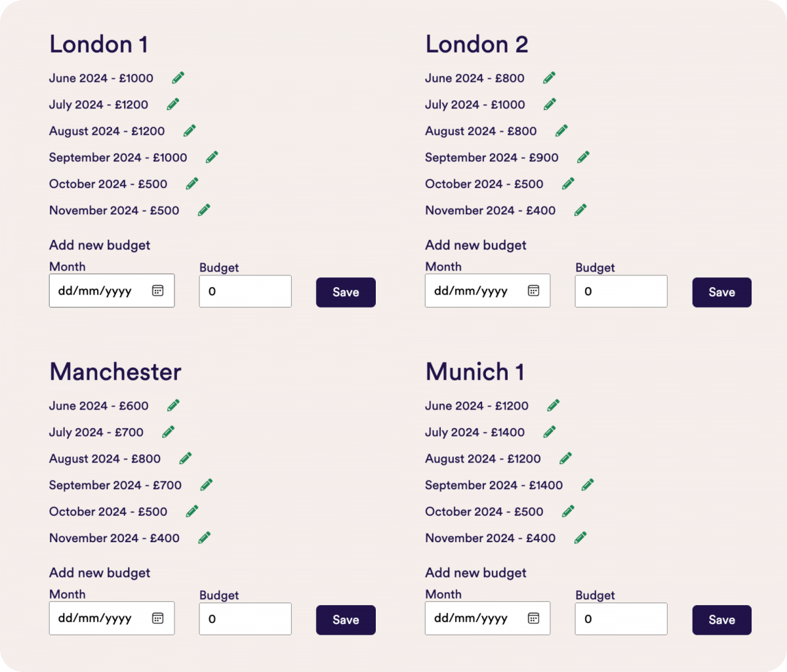
Task: Open calendar picker for London 1 month
Action: [157, 290]
